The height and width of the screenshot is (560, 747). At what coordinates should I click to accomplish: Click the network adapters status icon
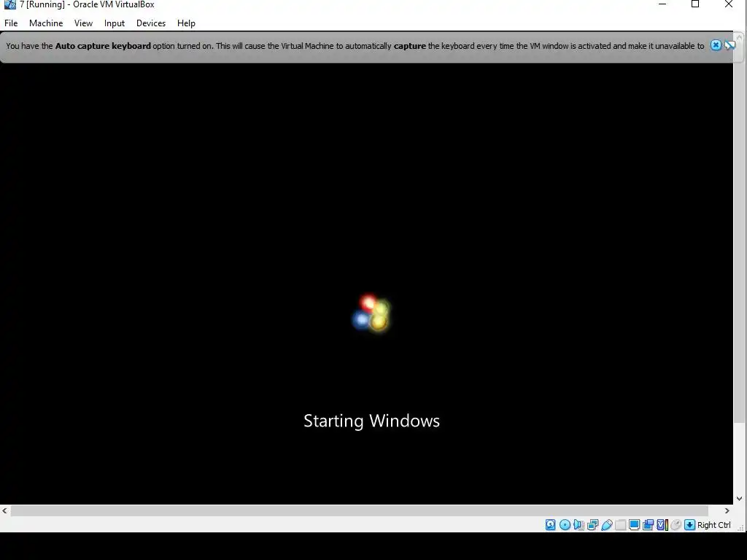[x=592, y=525]
